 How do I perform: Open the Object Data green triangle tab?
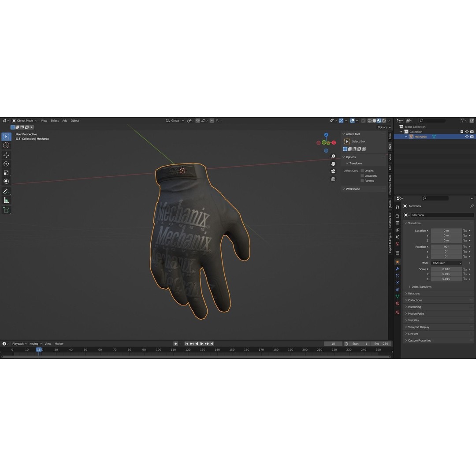398,297
